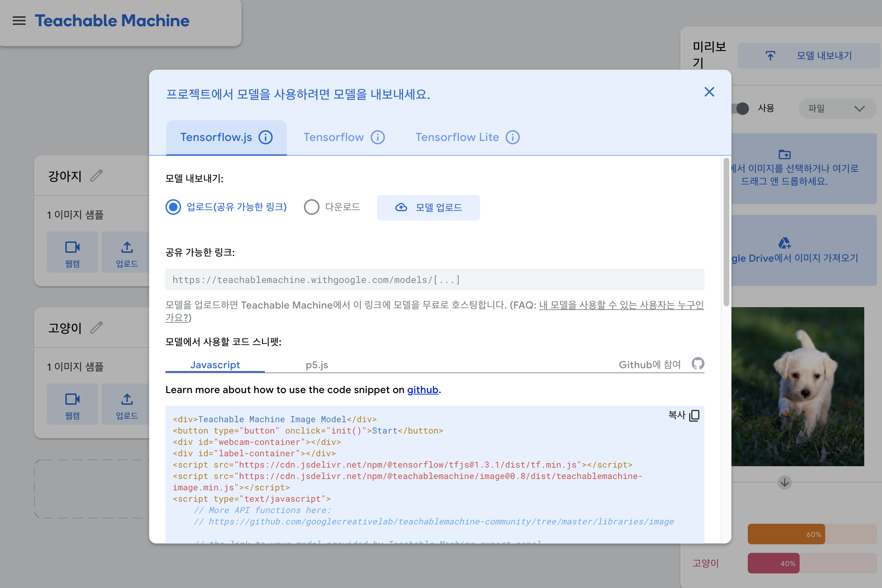Click info icon beside Tensorflow Lite

512,137
